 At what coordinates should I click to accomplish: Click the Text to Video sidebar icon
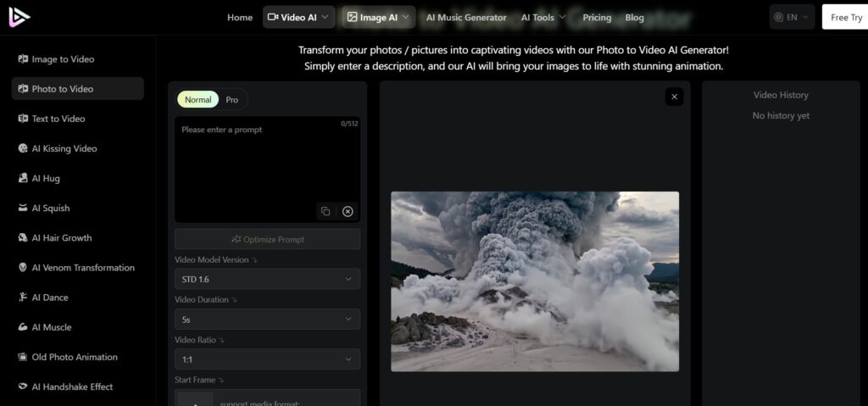click(23, 119)
